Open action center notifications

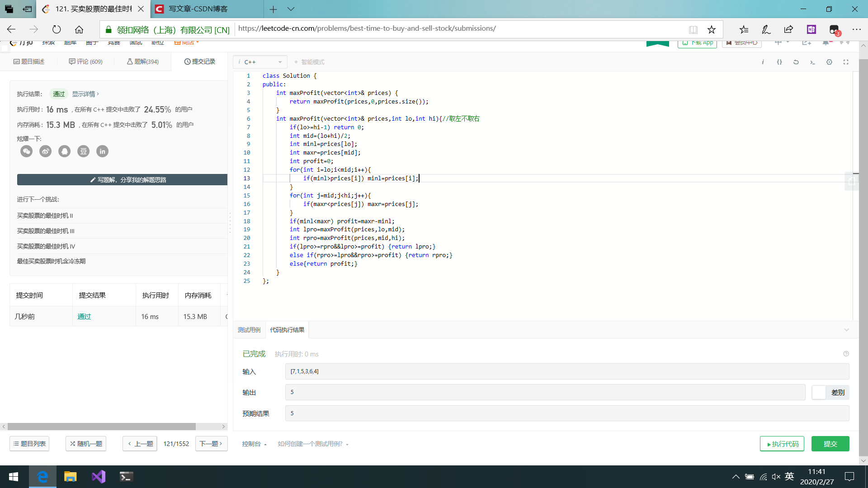849,477
